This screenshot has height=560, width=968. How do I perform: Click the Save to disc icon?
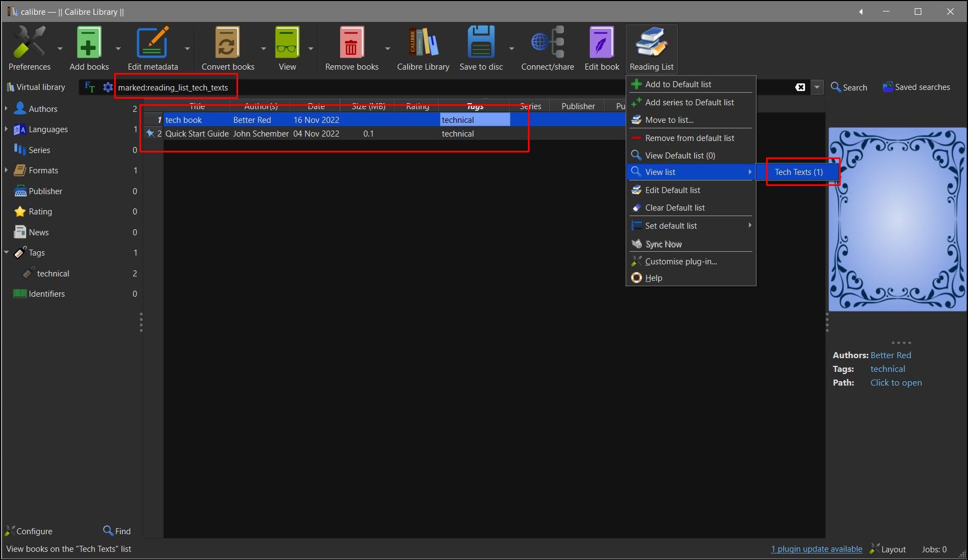pyautogui.click(x=481, y=43)
